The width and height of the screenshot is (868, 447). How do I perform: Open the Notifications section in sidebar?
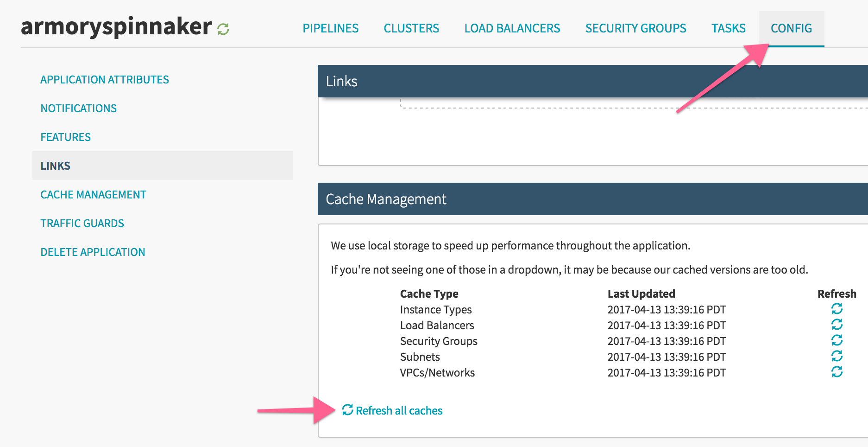click(79, 109)
